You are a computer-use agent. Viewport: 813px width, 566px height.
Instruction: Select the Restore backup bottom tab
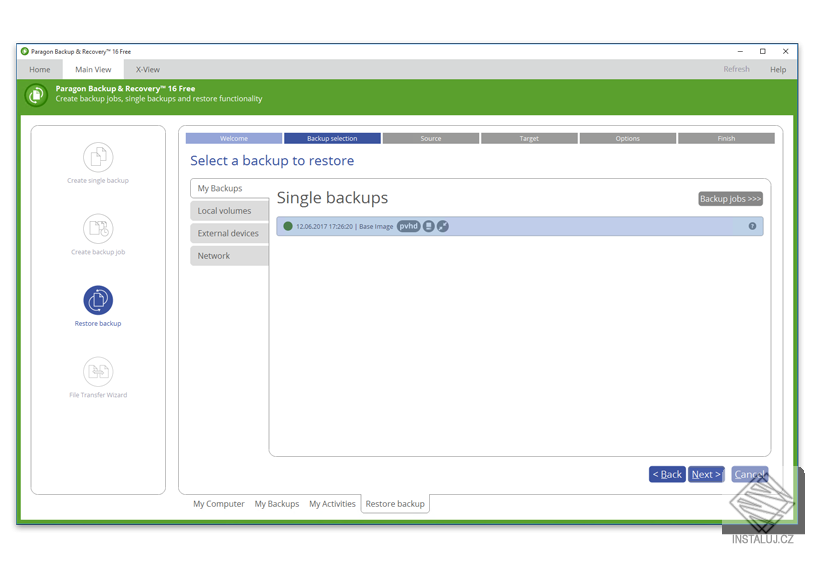coord(395,504)
